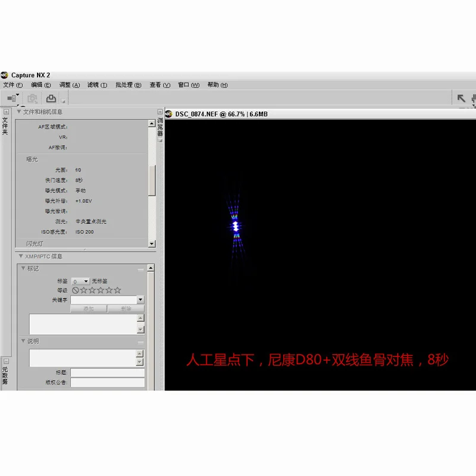Click the aperture value f/0
476x476 pixels.
(79, 170)
